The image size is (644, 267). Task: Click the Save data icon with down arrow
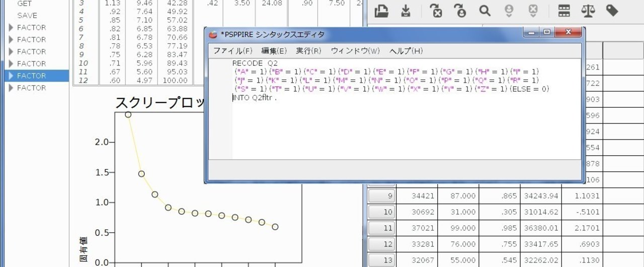pos(406,11)
